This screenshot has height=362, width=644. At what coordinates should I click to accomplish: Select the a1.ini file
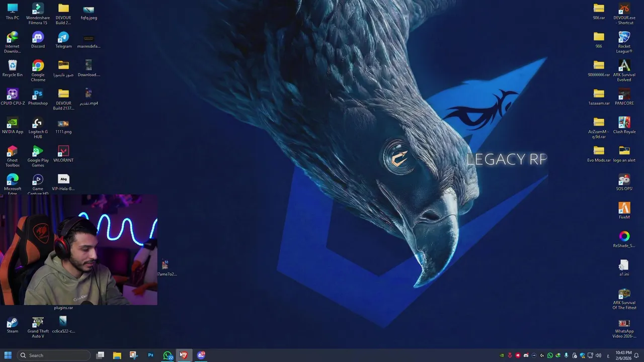click(x=624, y=268)
